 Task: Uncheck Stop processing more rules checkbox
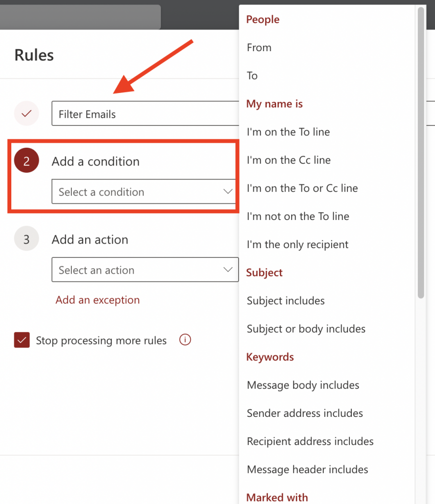pos(22,340)
